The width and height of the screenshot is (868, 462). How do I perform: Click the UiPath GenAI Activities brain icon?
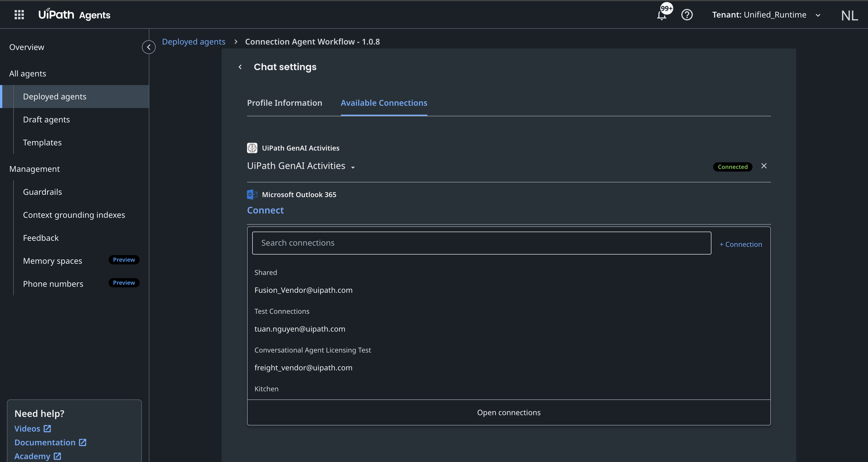point(252,148)
